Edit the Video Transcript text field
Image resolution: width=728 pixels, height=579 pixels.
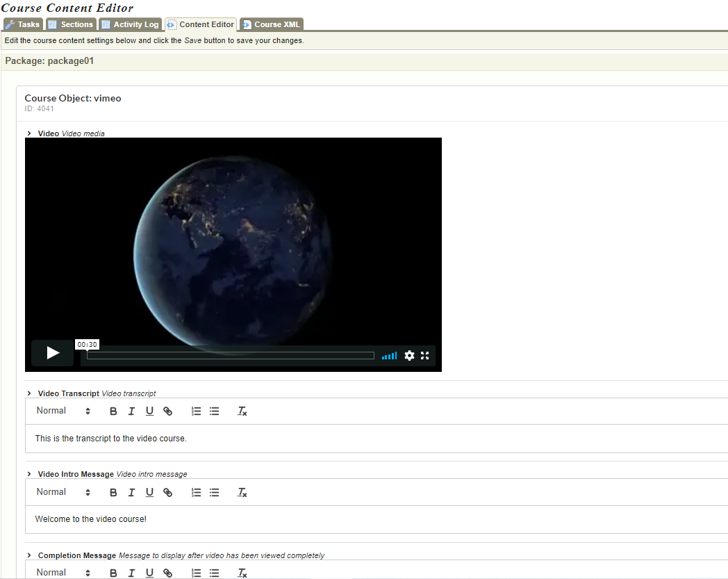click(377, 438)
